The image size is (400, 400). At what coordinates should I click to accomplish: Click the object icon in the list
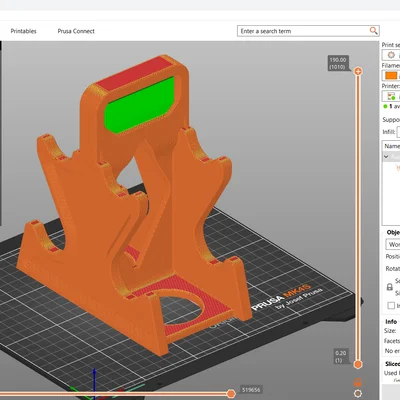[x=397, y=167]
